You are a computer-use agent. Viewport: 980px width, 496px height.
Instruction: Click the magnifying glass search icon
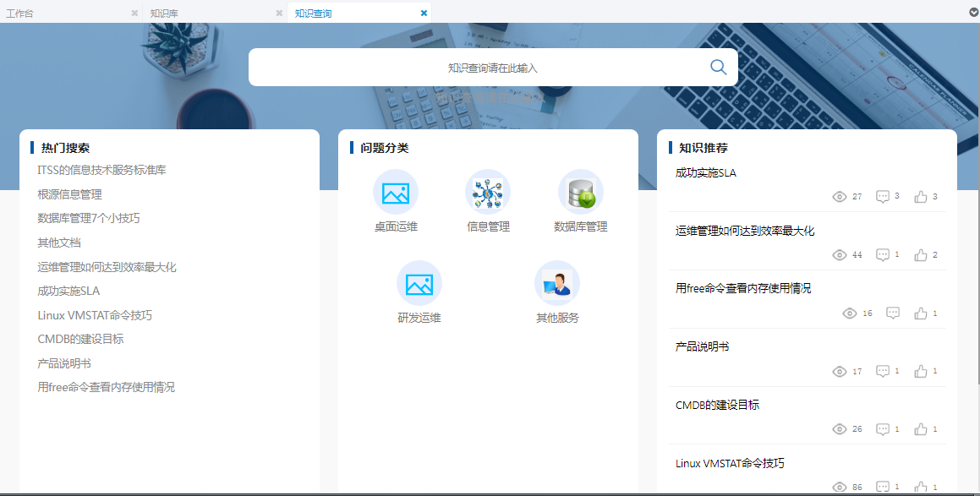(x=718, y=67)
